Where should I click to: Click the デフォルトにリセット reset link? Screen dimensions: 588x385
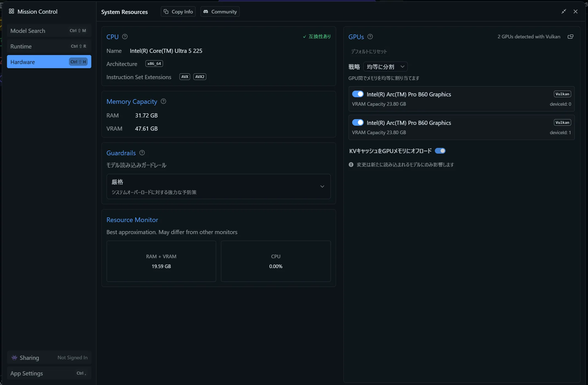point(369,51)
